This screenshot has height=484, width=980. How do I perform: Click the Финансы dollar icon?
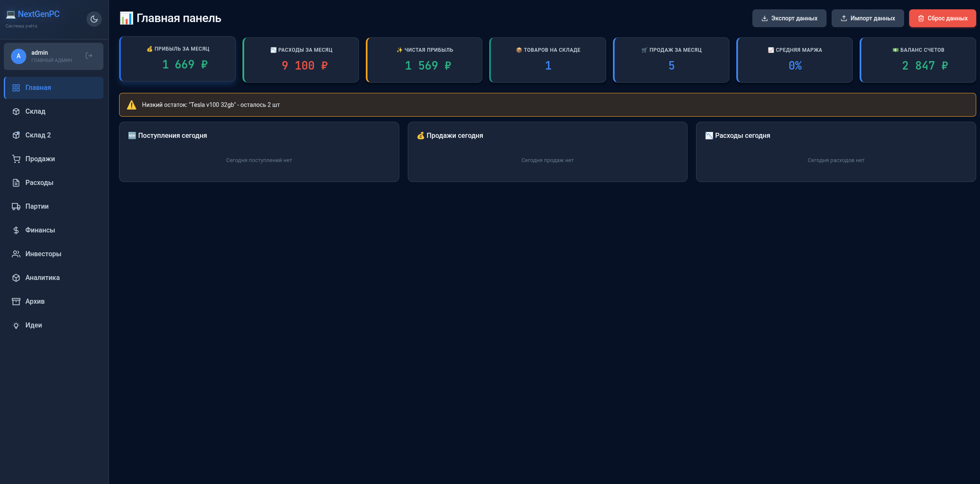(x=16, y=230)
